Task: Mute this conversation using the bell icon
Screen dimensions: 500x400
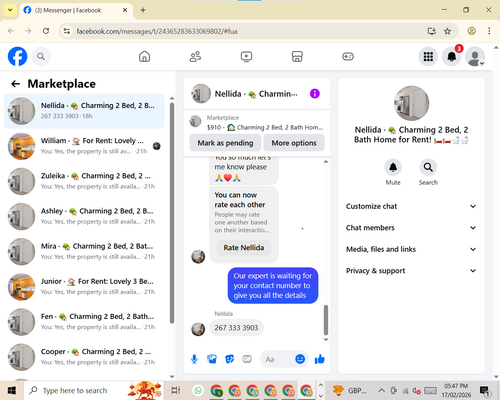Action: [393, 167]
